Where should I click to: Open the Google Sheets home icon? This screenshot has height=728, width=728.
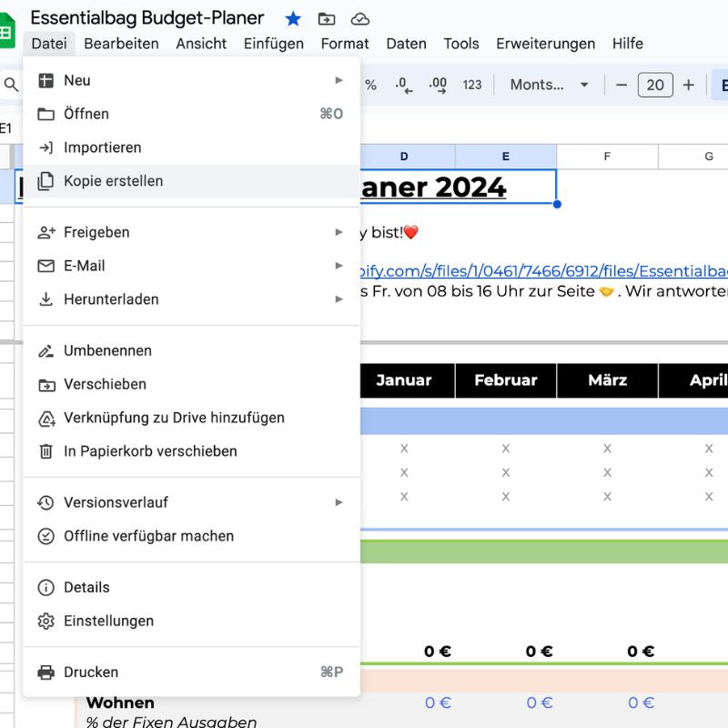[7, 32]
